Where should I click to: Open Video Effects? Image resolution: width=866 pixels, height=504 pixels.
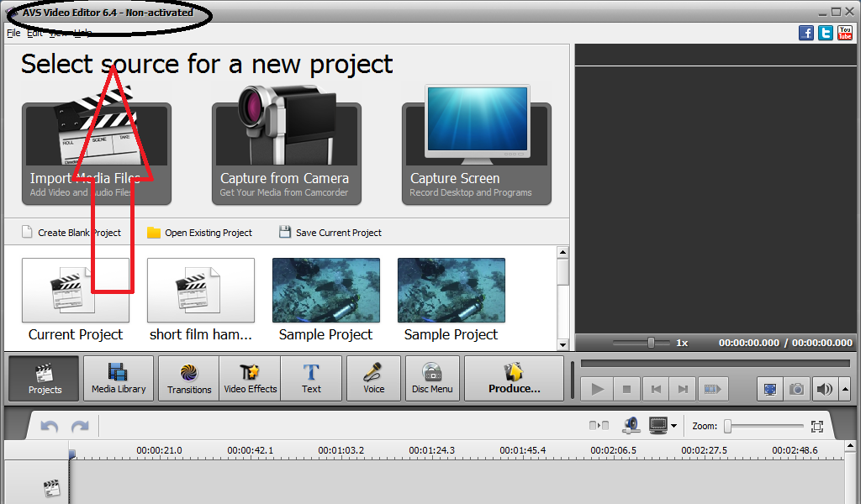251,379
